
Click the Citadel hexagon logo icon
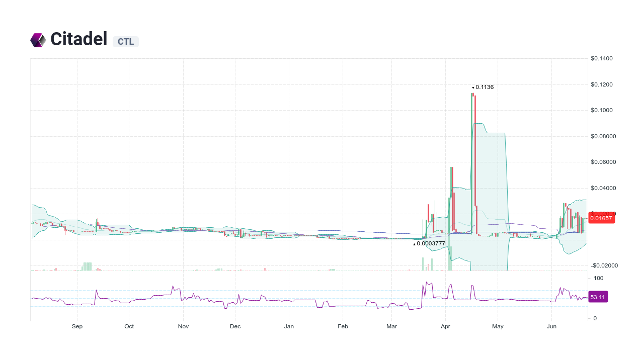tap(38, 39)
